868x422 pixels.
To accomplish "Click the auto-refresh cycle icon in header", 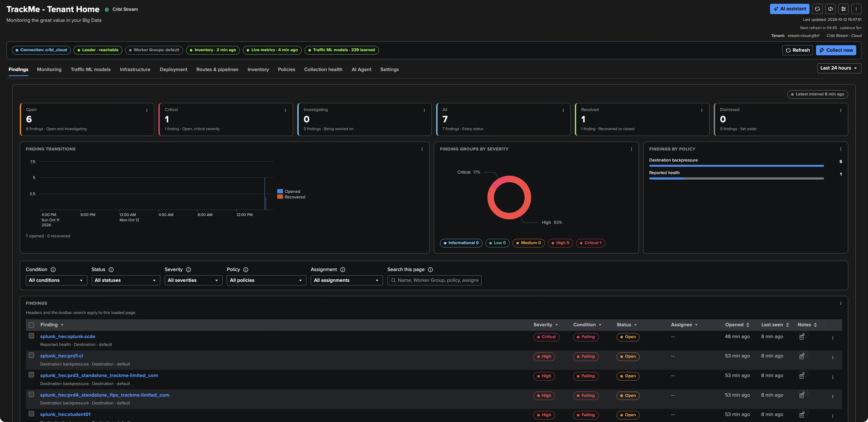I will [830, 9].
